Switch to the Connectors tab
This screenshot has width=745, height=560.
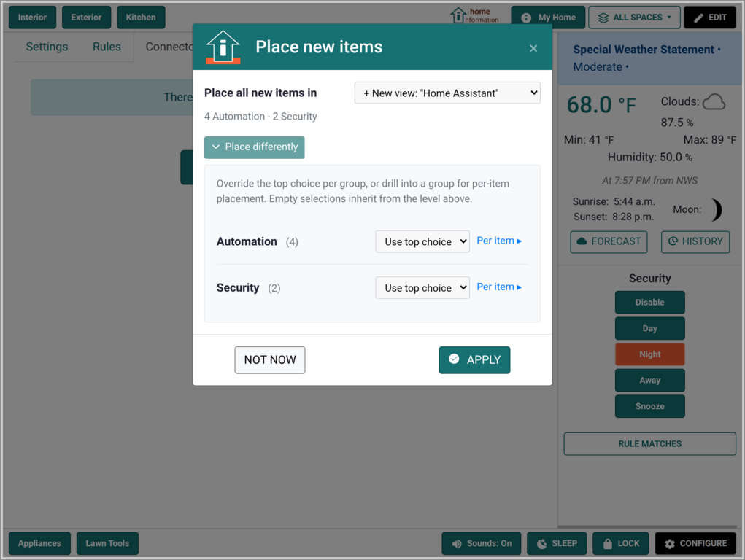[169, 47]
